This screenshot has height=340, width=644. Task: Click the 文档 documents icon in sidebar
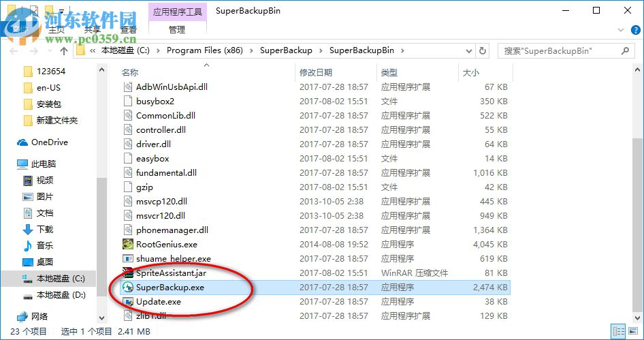tap(27, 213)
